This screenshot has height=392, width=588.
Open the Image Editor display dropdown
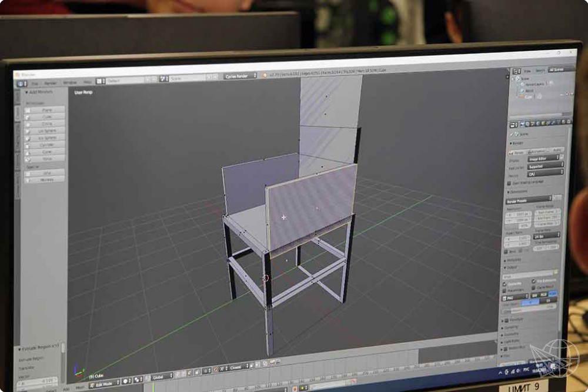point(544,159)
